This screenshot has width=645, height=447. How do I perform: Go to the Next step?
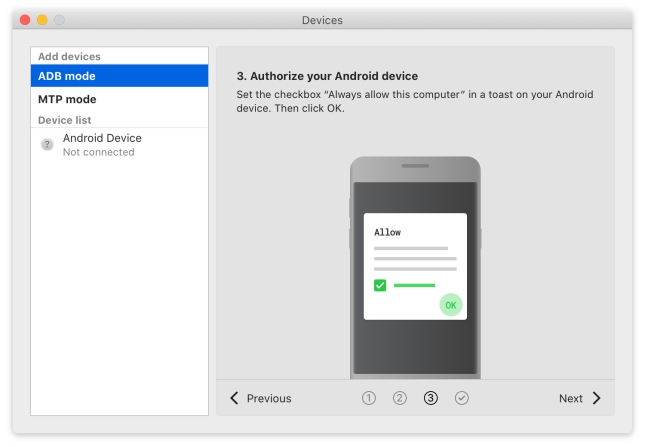(x=580, y=398)
